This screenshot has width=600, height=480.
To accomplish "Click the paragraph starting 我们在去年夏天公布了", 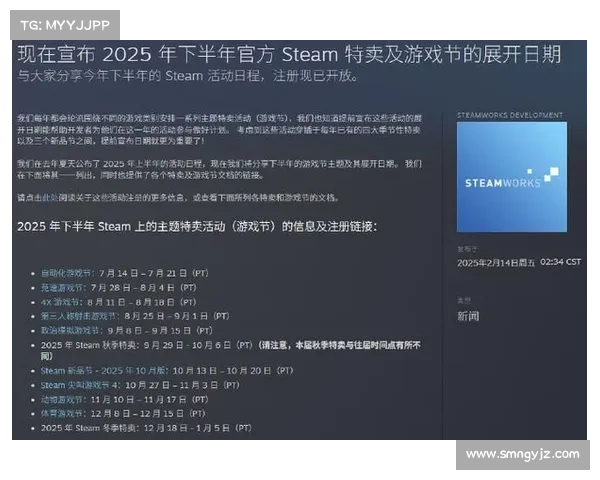I will click(x=219, y=170).
